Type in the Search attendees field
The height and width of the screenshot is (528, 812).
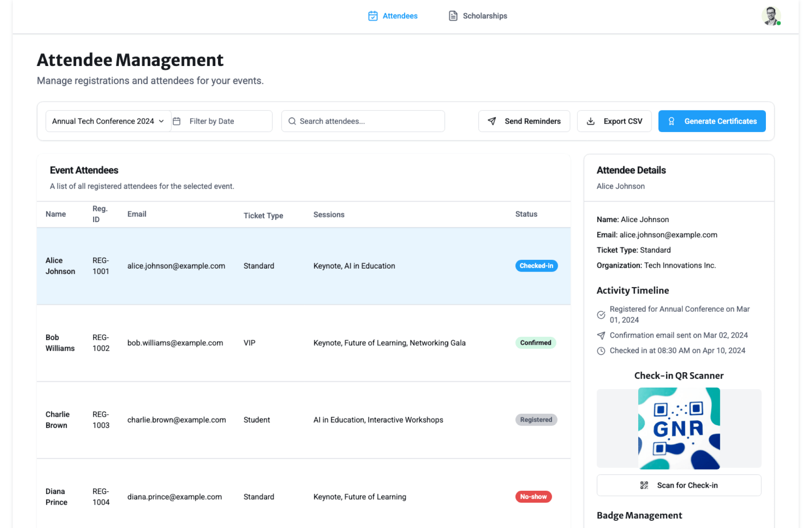coord(368,121)
